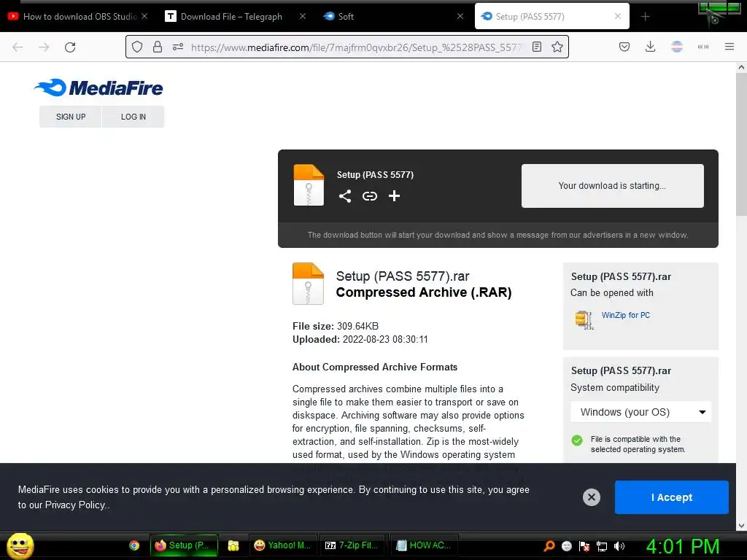This screenshot has height=560, width=747.
Task: Click Your download is starting button
Action: (612, 186)
